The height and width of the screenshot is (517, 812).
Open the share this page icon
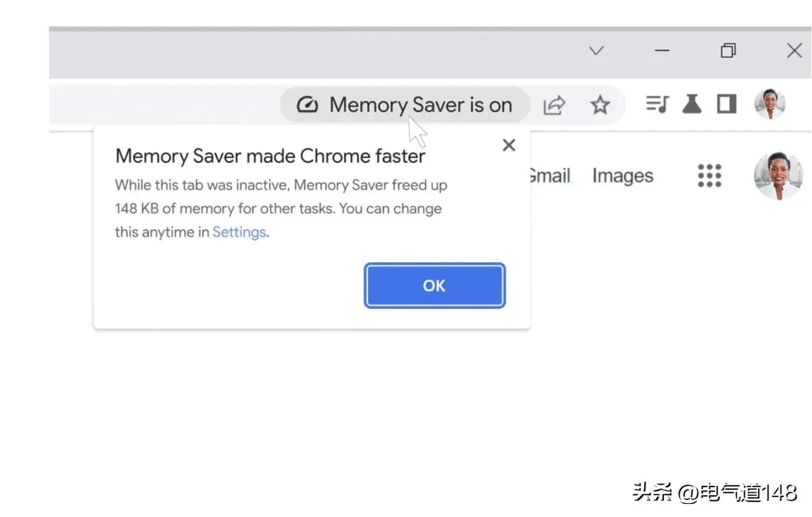pos(554,104)
